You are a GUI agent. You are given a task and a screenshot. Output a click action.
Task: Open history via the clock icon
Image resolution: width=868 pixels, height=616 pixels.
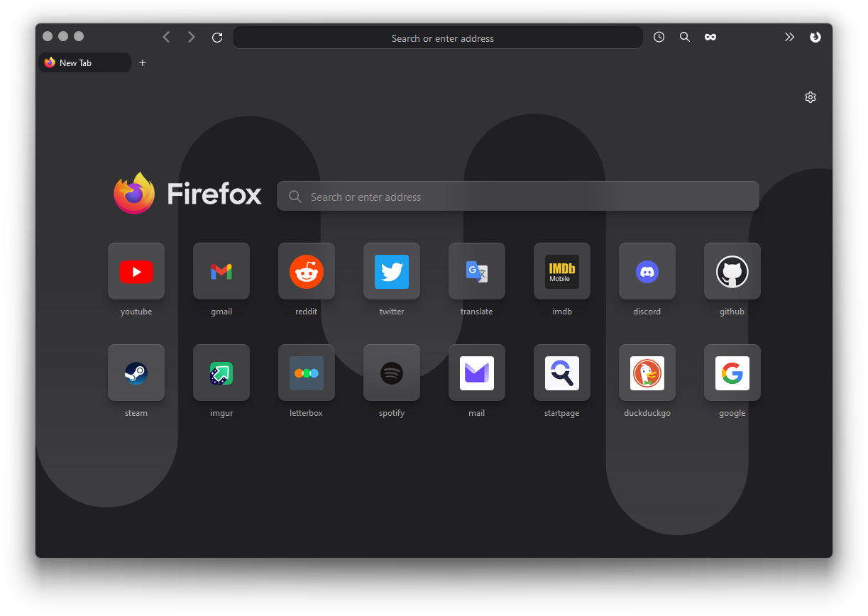tap(659, 37)
